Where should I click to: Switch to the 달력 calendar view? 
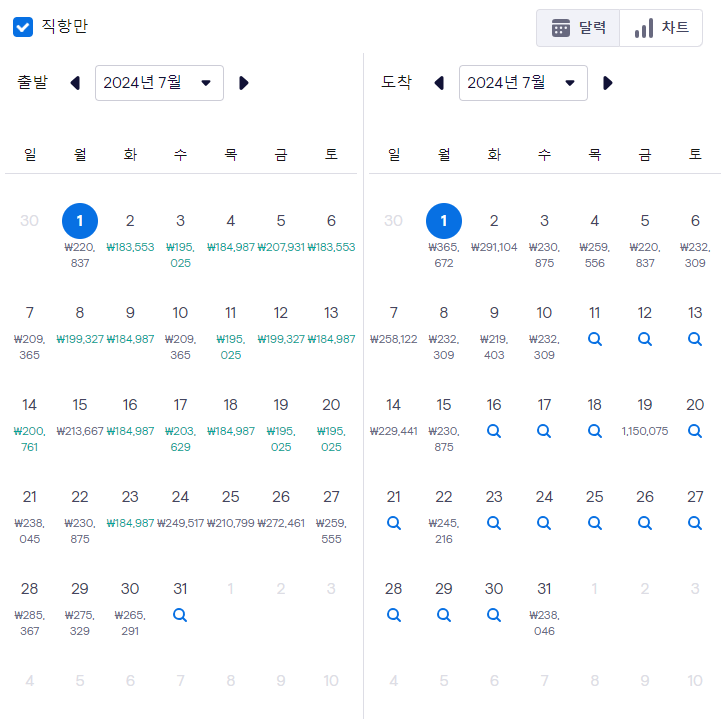[578, 28]
